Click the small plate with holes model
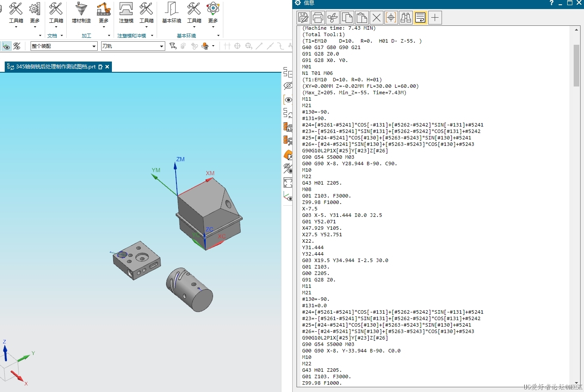The height and width of the screenshot is (392, 584). coord(137,260)
